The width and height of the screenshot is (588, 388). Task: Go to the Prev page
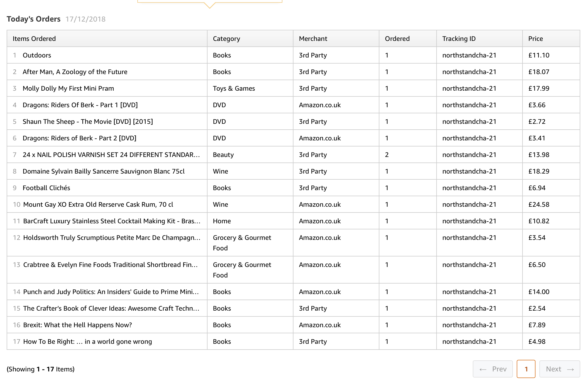[493, 369]
